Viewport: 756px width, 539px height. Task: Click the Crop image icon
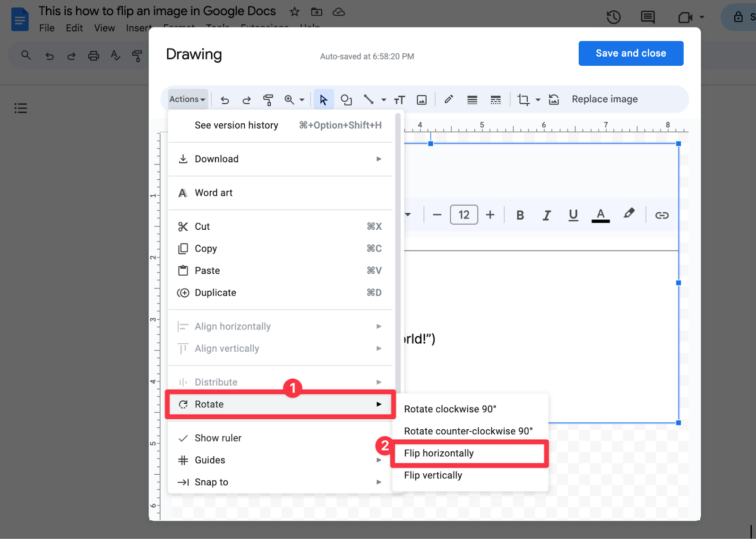[524, 100]
